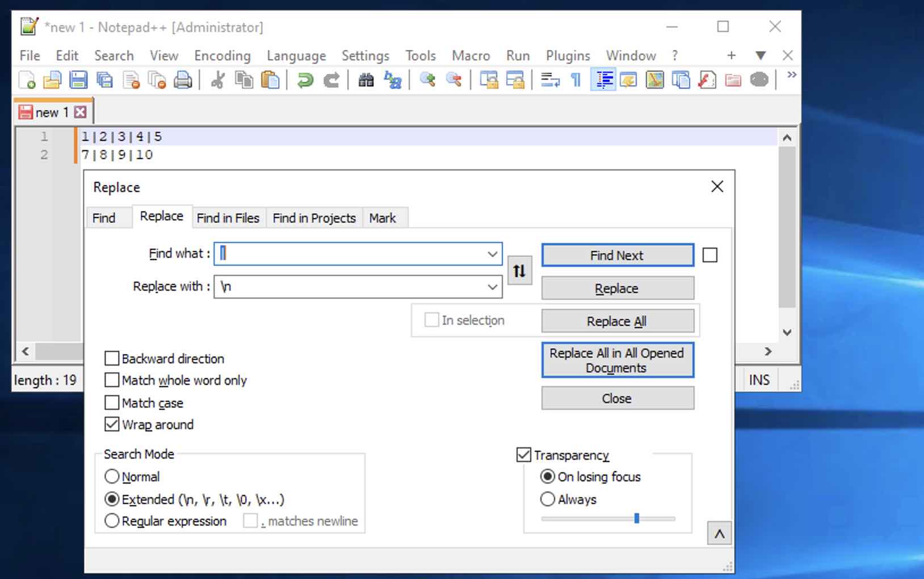Expand the Replace with history dropdown
This screenshot has height=579, width=924.
pyautogui.click(x=492, y=287)
